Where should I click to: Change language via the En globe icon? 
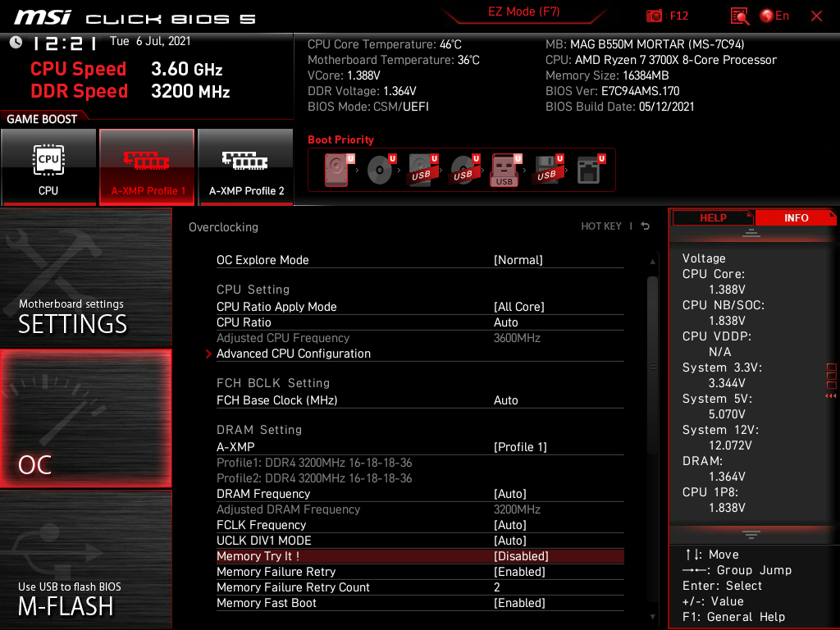pos(774,16)
